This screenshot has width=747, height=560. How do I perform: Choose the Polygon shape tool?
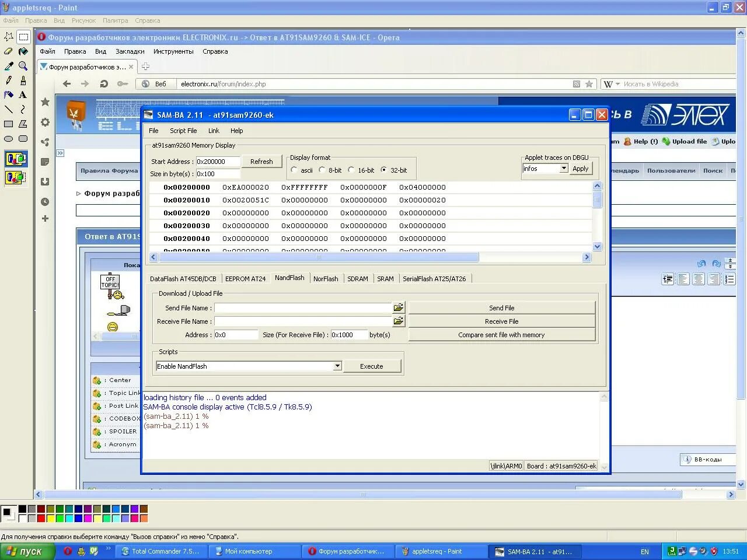23,124
